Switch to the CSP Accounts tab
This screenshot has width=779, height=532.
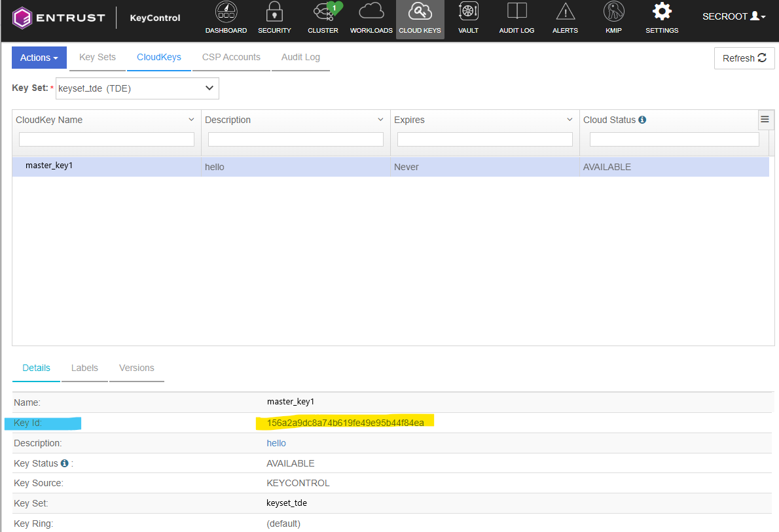[x=231, y=58]
